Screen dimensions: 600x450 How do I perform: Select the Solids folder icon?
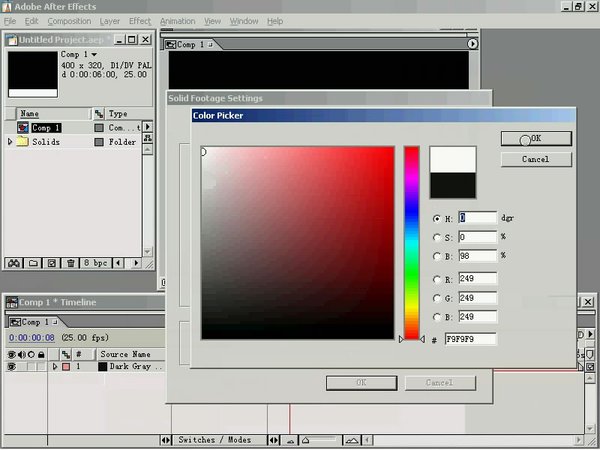click(23, 142)
